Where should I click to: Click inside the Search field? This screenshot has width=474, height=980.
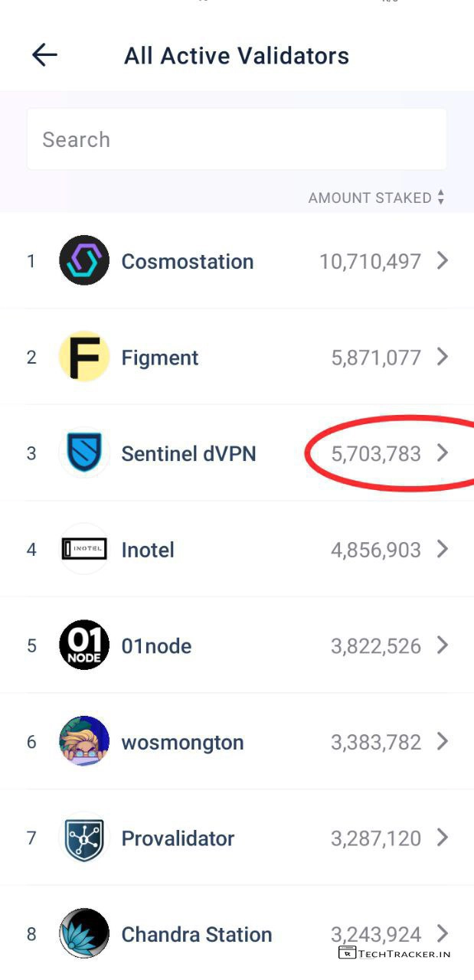[x=237, y=139]
